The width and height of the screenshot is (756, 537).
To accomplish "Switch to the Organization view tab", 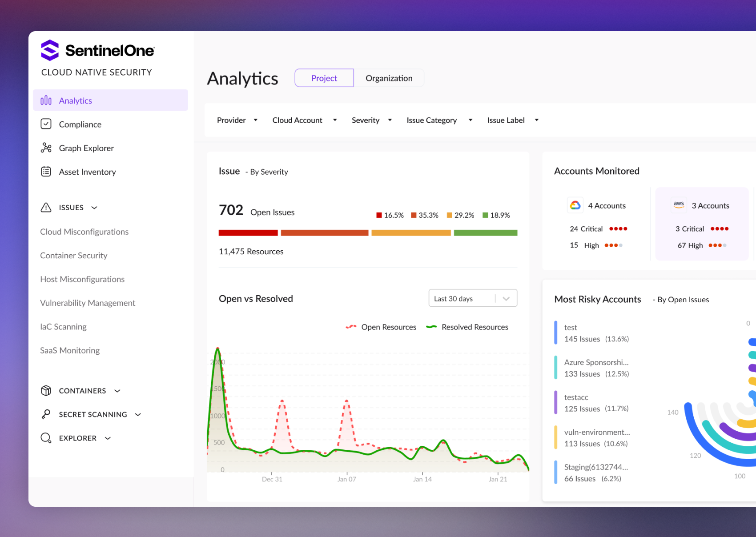I will [x=389, y=78].
